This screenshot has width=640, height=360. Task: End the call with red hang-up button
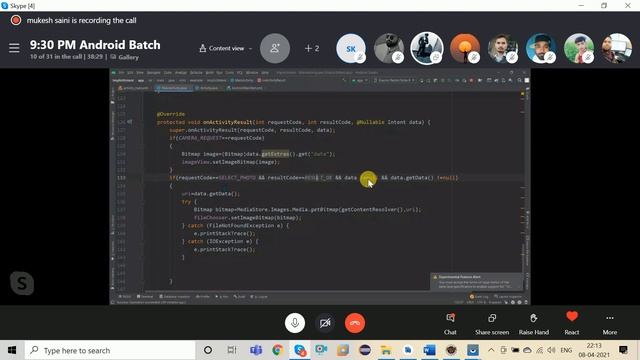click(355, 323)
